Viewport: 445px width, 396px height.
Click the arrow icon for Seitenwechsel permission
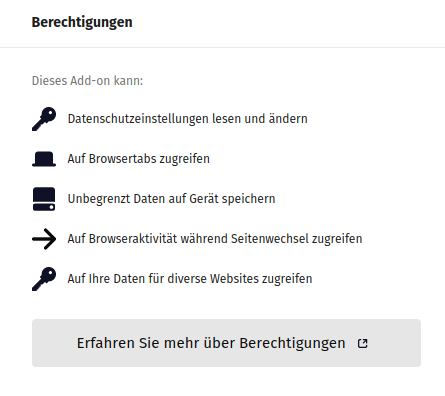click(x=44, y=239)
